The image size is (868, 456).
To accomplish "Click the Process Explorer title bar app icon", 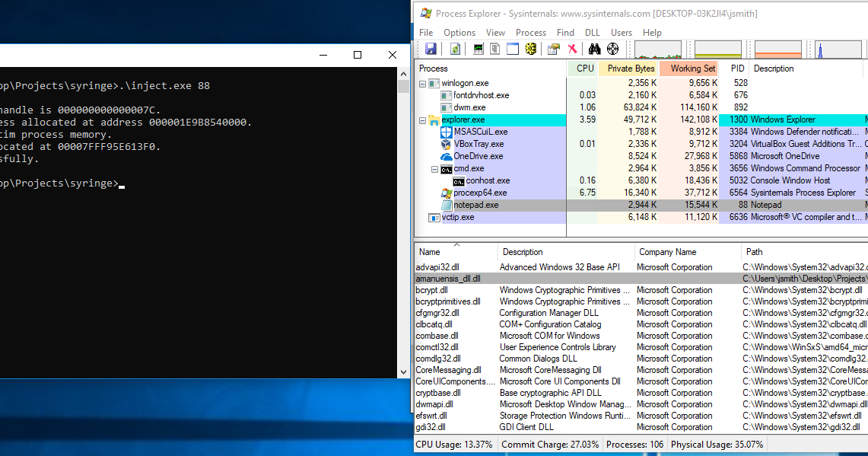I will 426,13.
